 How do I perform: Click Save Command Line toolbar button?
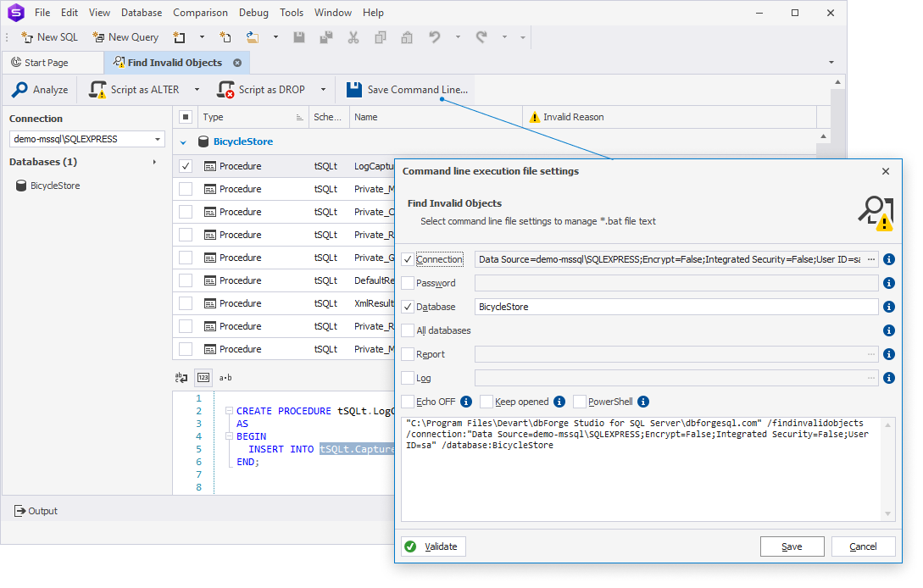tap(408, 90)
